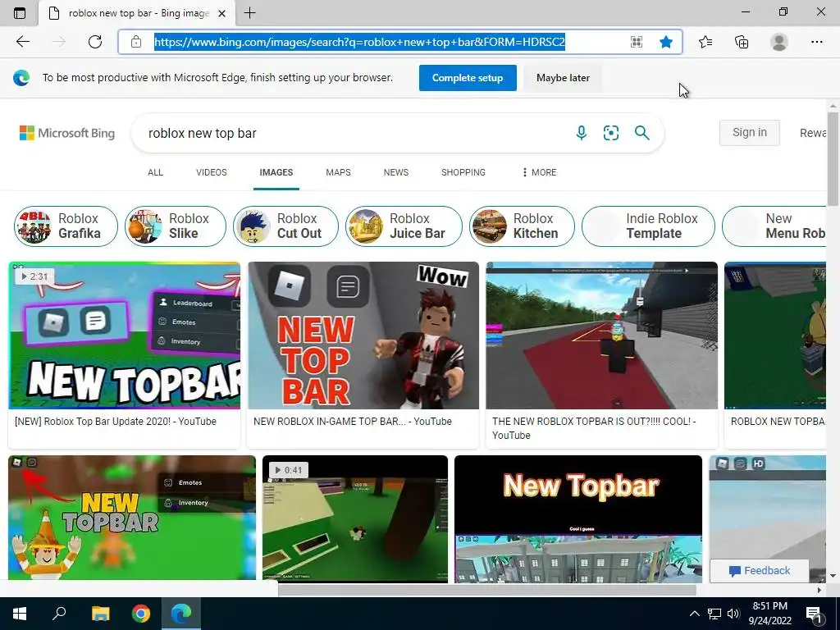Select the Indie Roblox Template suggestion chip
The image size is (840, 630).
[x=648, y=226]
